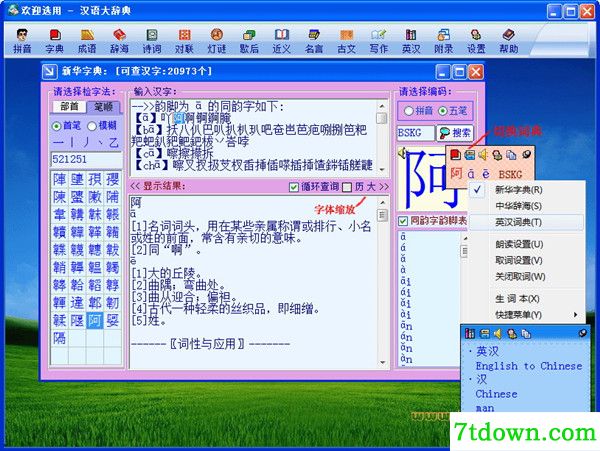
Task: Open the 诗词 poetry toolbar icon
Action: tap(152, 41)
